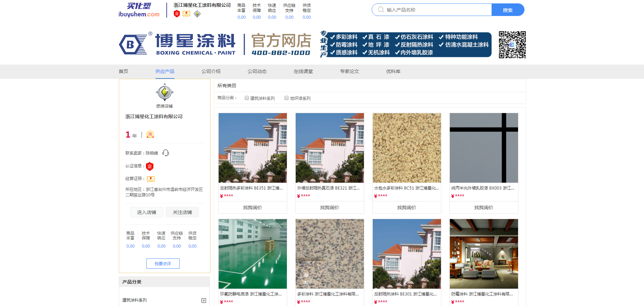This screenshot has height=306, width=644.
Task: Click the red certification badge after 认证信息
Action: click(x=150, y=166)
